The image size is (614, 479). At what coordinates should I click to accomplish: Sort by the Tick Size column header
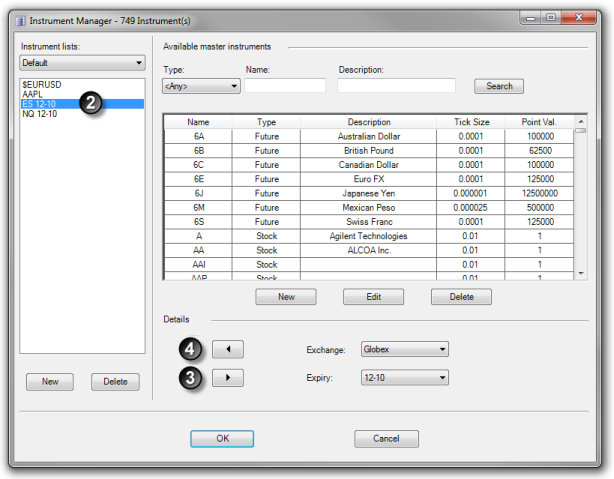[471, 122]
